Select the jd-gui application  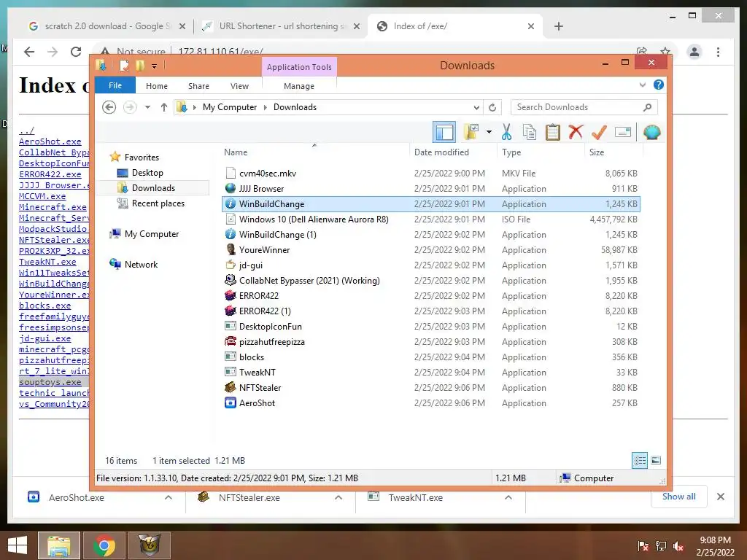click(431, 265)
